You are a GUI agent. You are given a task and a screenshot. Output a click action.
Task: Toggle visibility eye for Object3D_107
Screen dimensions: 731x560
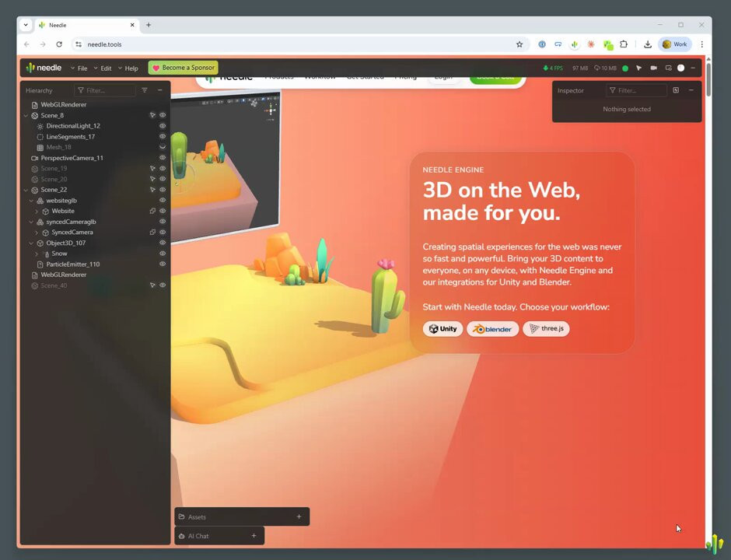tap(163, 243)
